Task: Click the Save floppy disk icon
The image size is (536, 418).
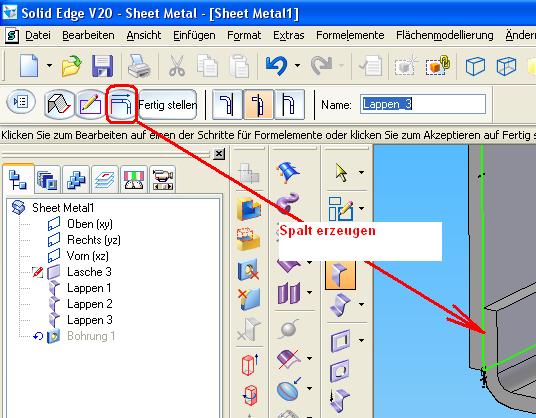Action: tap(103, 66)
